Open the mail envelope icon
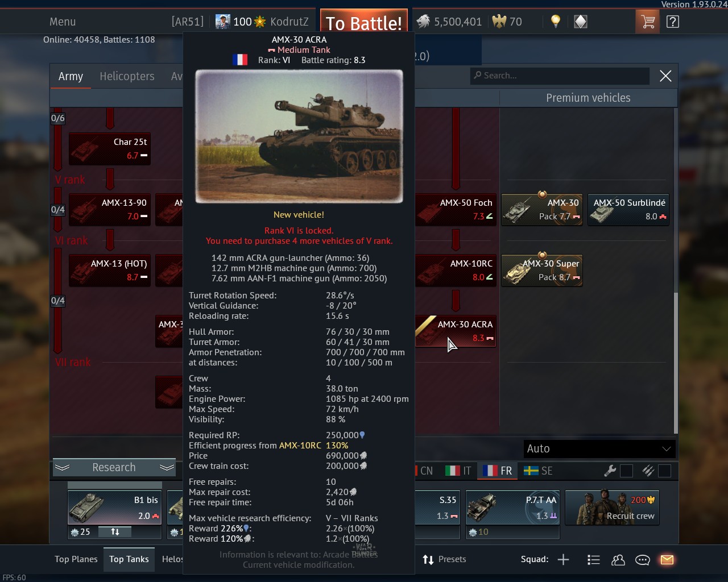Image resolution: width=728 pixels, height=582 pixels. pyautogui.click(x=667, y=560)
